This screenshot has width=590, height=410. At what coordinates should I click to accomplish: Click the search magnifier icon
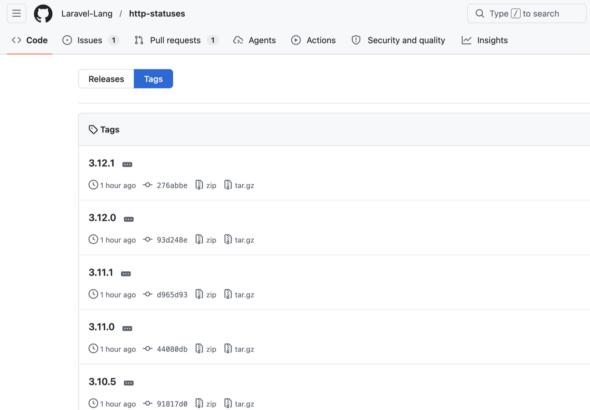pyautogui.click(x=480, y=14)
